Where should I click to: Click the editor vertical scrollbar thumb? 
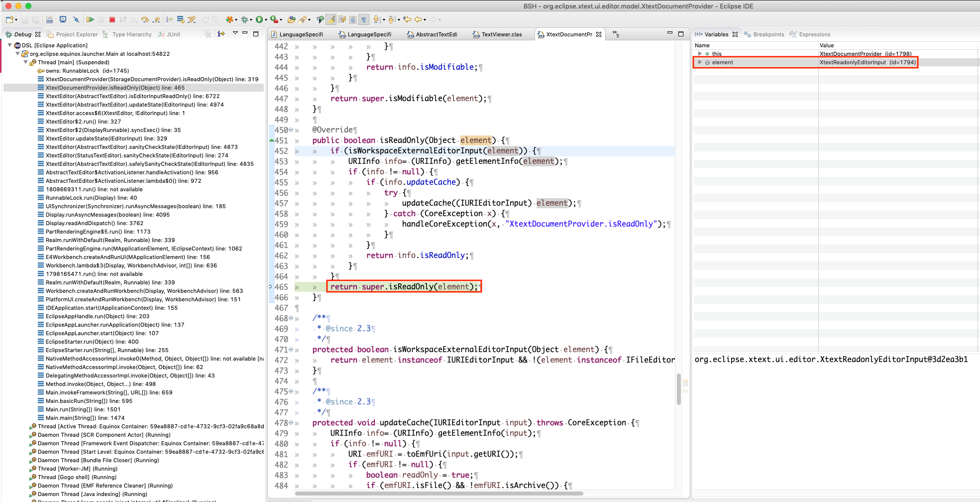pyautogui.click(x=679, y=389)
